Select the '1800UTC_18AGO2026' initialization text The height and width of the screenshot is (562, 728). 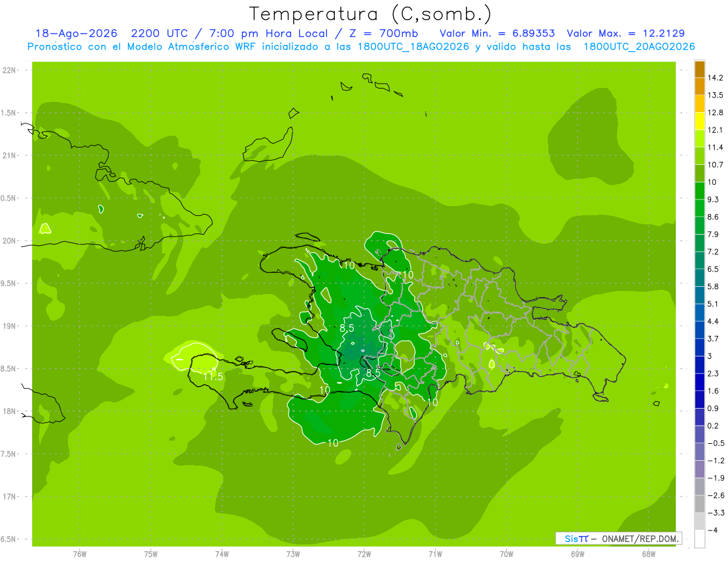412,47
